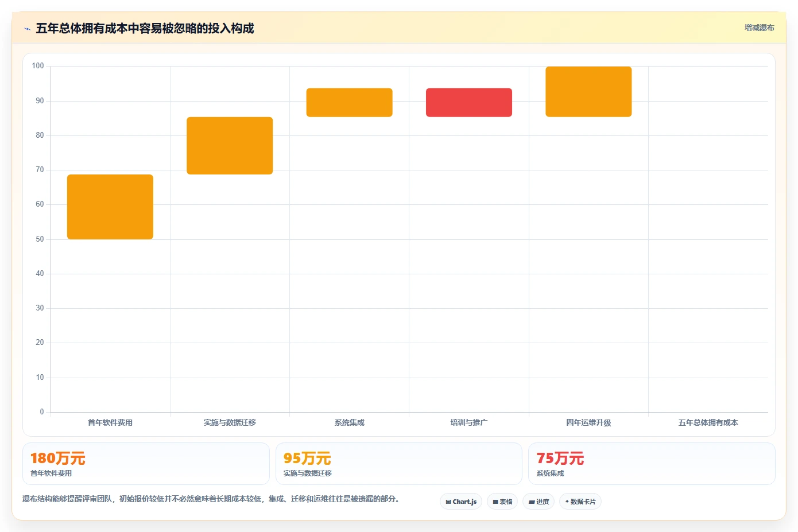This screenshot has width=798, height=532.
Task: Click y-axis value 70
Action: [x=40, y=170]
